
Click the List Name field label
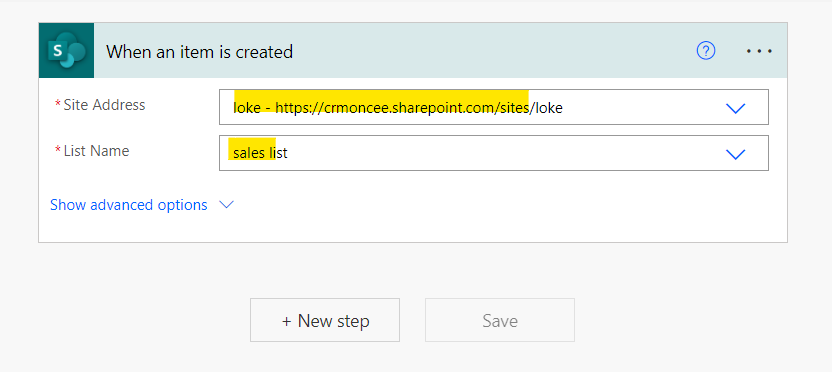point(96,151)
